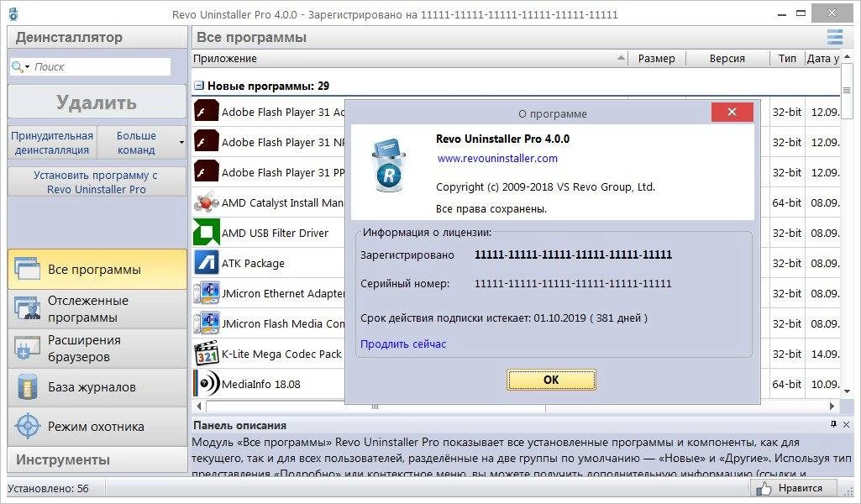The height and width of the screenshot is (504, 861).
Task: Pin the Панель описания panel
Action: pyautogui.click(x=833, y=424)
